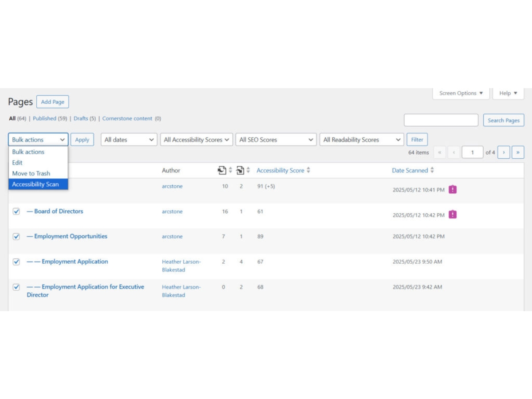Click arcstone author in Employment Opportunities row
The width and height of the screenshot is (532, 399).
pyautogui.click(x=172, y=236)
